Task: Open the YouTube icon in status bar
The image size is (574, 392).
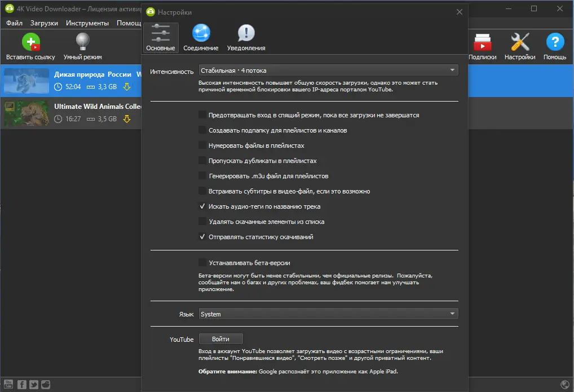Action: 8,384
